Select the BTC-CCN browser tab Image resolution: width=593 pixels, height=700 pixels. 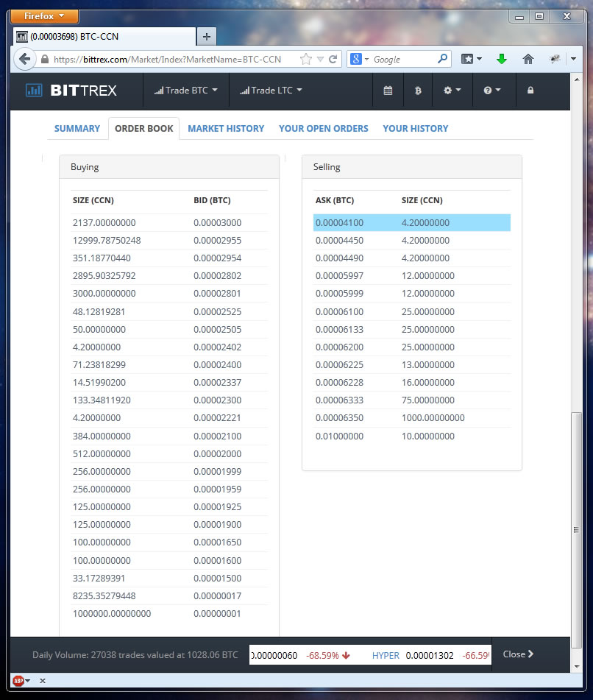tap(104, 37)
